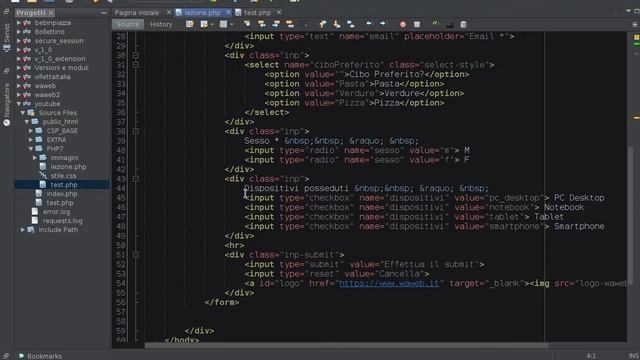
Task: Collapse code fold at line 31 select
Action: [136, 65]
